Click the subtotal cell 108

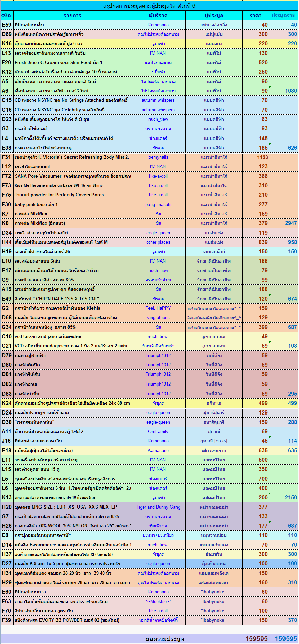283,346
